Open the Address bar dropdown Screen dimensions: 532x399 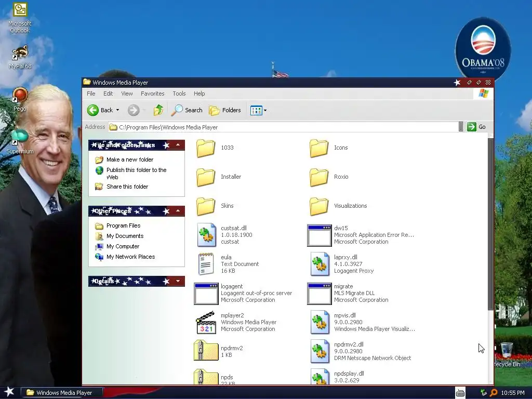click(460, 127)
